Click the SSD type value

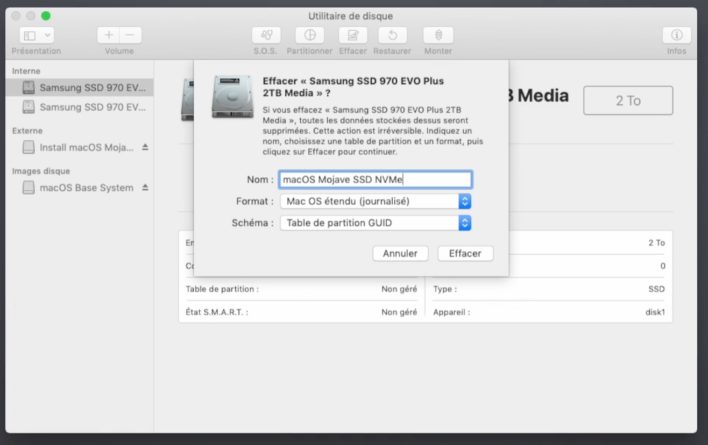(x=657, y=289)
